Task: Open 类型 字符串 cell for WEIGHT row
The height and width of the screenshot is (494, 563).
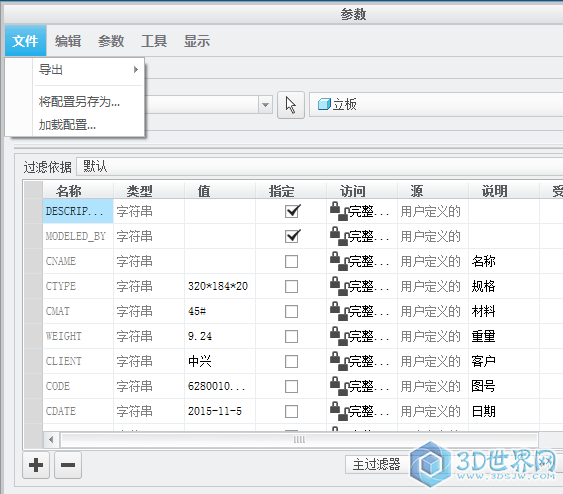Action: [149, 336]
